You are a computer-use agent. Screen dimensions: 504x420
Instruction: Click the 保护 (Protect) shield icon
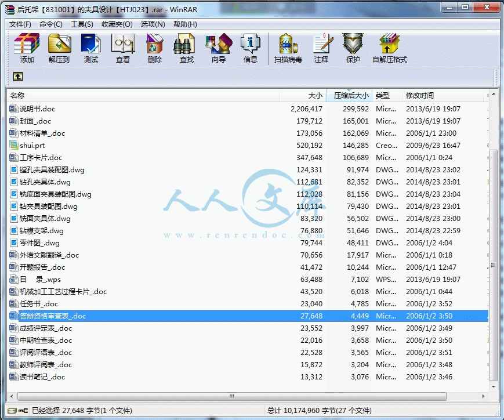coord(353,44)
